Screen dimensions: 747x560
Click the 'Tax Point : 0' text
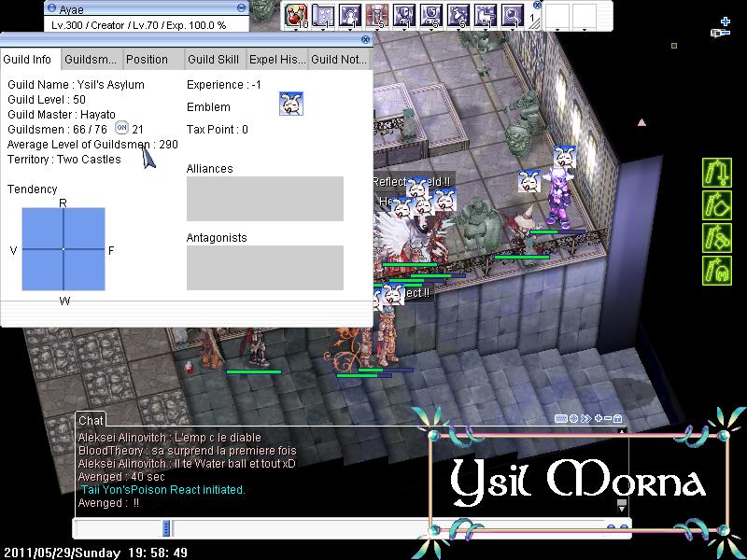[x=218, y=130]
